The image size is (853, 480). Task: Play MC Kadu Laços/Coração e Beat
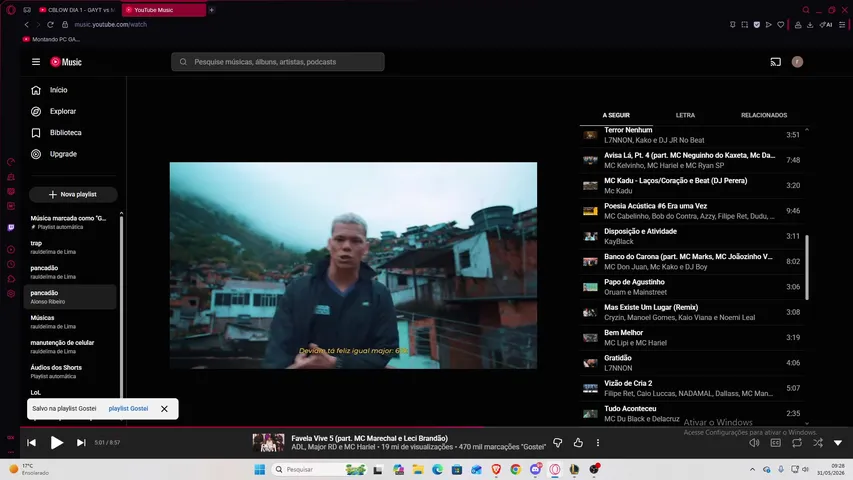point(693,186)
